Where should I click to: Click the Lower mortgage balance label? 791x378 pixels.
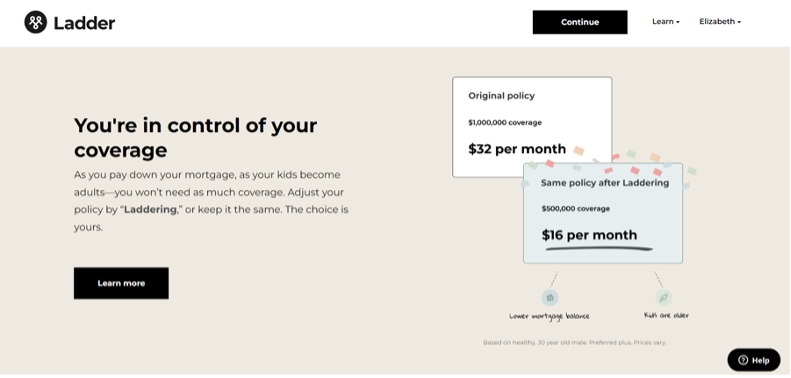549,316
